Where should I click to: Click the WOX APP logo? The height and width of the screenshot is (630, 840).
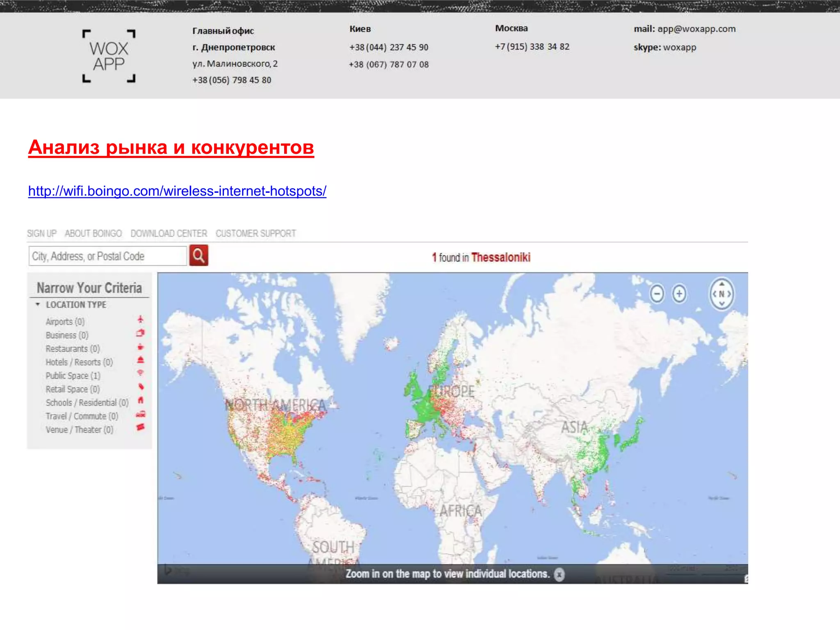(109, 56)
